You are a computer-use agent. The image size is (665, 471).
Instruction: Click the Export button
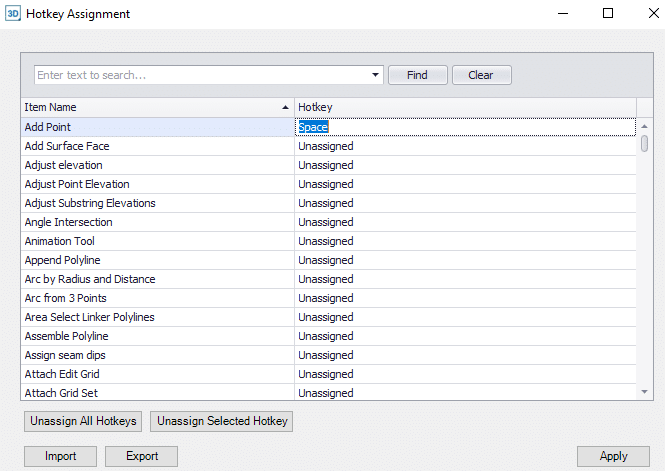tap(142, 456)
